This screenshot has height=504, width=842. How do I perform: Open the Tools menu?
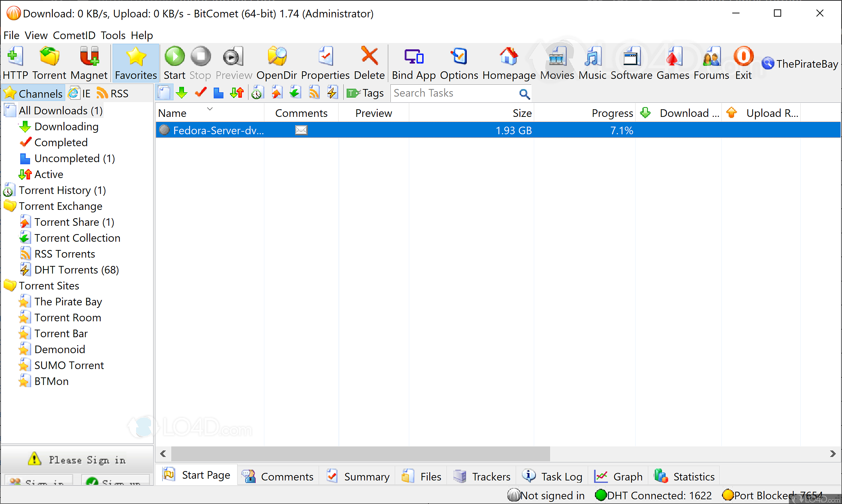click(113, 35)
